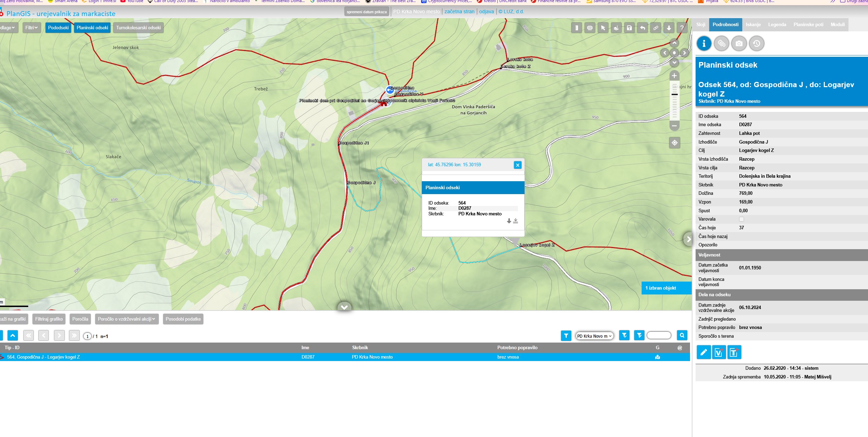The height and width of the screenshot is (437, 868).
Task: Click the undo arrow icon
Action: tap(643, 28)
